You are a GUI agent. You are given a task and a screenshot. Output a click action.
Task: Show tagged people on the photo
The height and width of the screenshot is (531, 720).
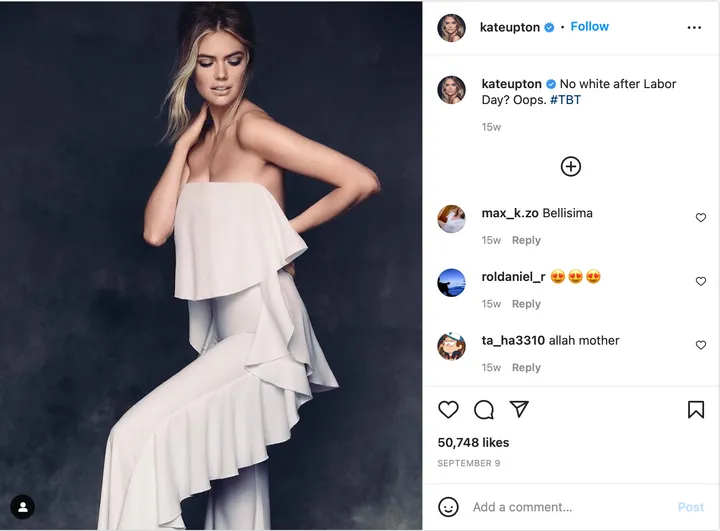(22, 507)
